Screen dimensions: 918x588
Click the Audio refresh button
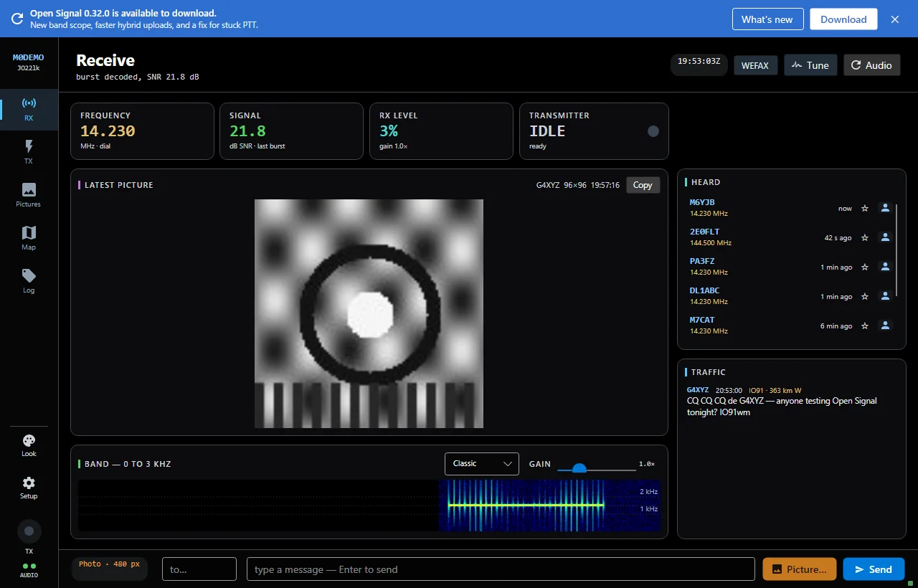click(871, 65)
